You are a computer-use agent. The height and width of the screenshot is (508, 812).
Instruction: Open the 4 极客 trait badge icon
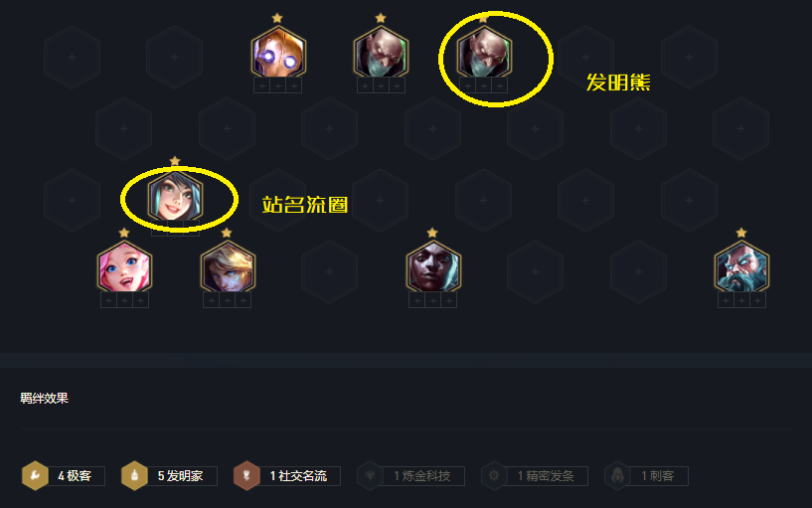click(x=35, y=475)
